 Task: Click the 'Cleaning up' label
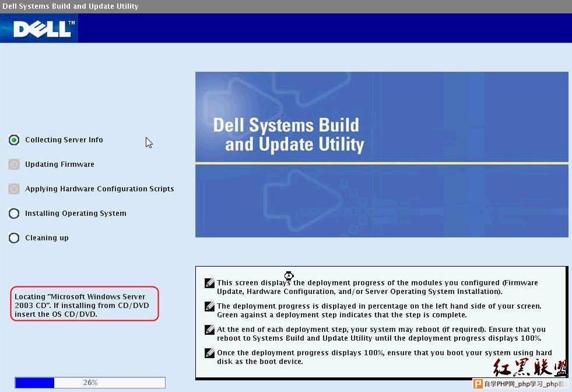tap(47, 238)
